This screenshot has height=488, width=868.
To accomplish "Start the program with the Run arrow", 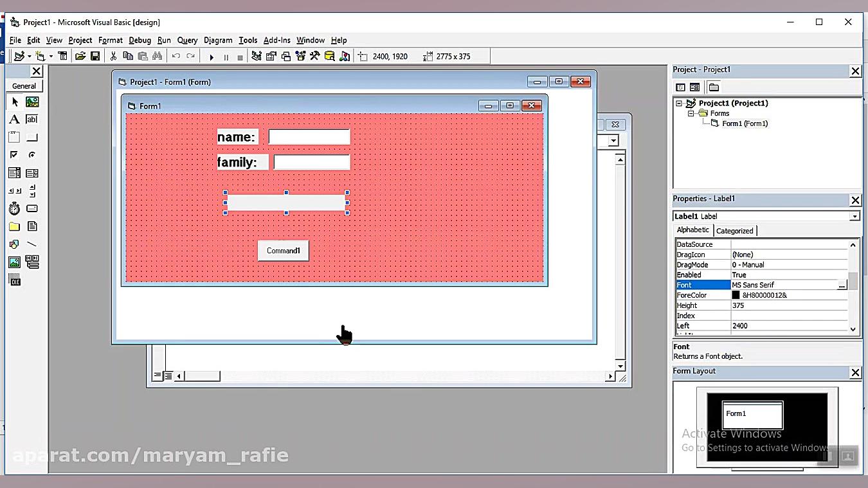I will (x=211, y=57).
